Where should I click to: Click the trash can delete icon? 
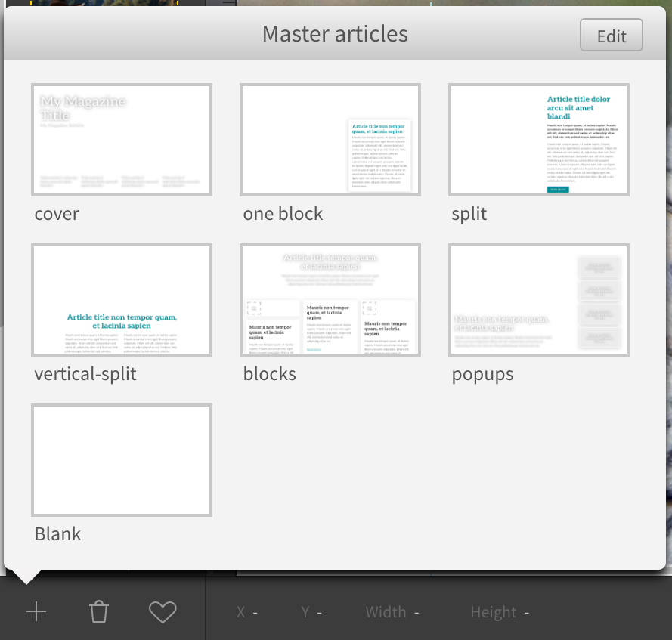[x=99, y=612]
